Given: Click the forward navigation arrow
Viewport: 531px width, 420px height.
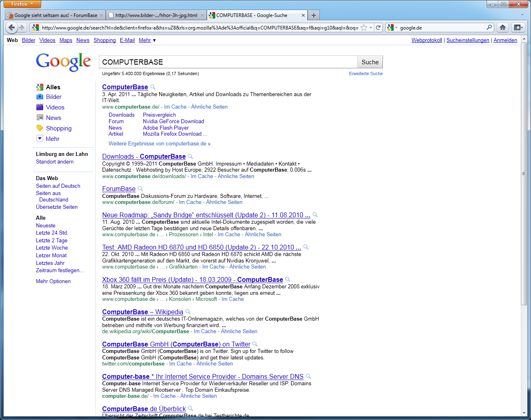Looking at the screenshot, I should [22, 27].
